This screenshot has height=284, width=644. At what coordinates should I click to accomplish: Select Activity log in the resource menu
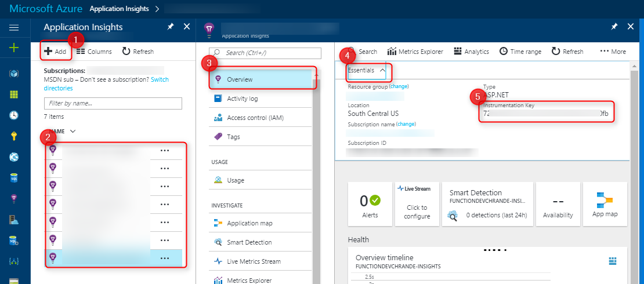[x=242, y=99]
